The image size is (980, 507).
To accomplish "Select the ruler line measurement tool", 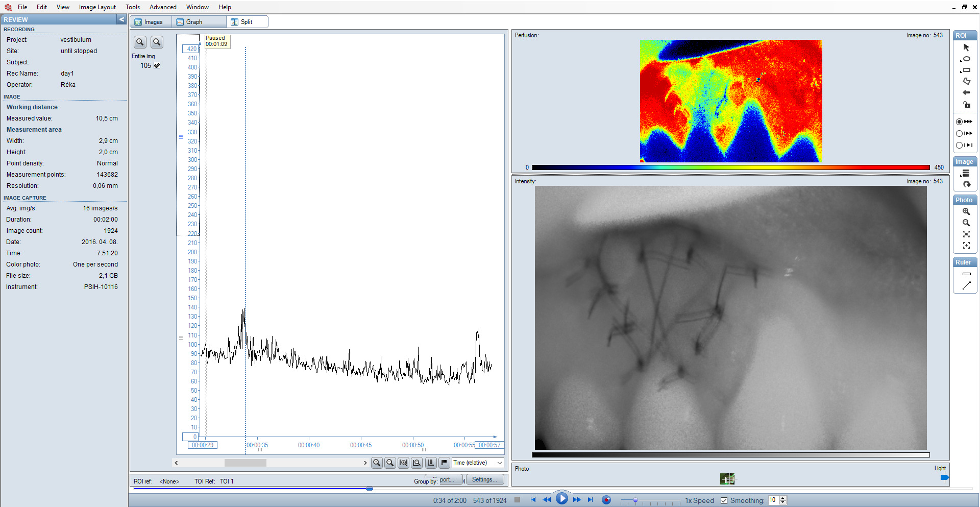I will (x=966, y=286).
